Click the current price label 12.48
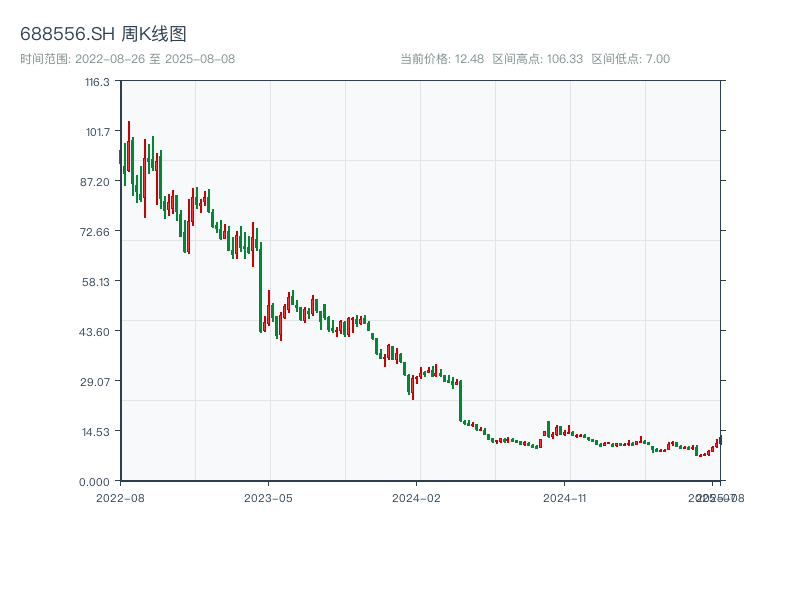Screen dimensions: 800x600 coord(442,59)
